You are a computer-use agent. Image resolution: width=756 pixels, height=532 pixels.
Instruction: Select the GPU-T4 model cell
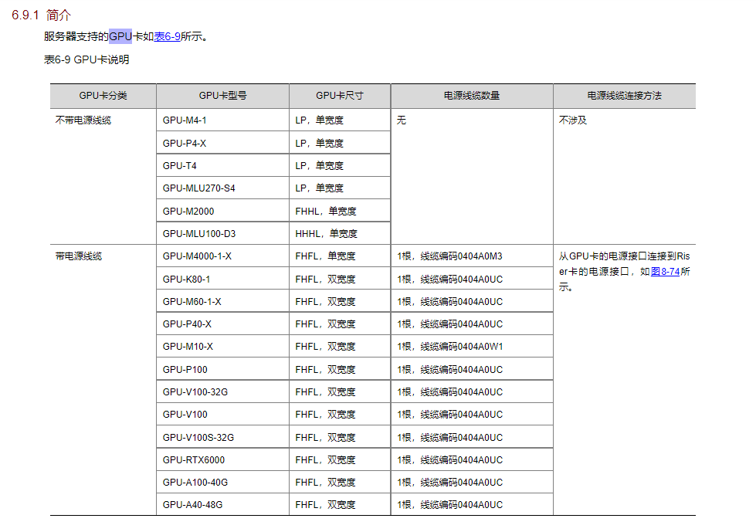(222, 165)
